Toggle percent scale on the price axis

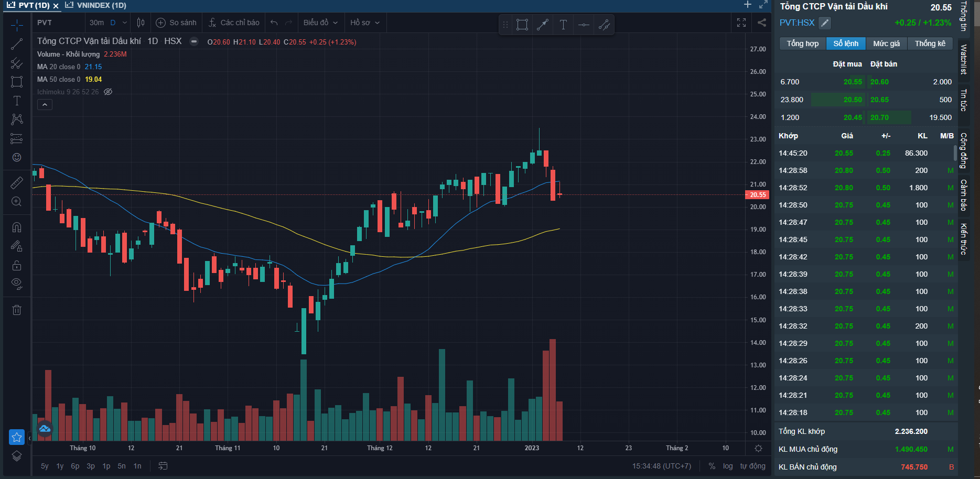coord(712,466)
